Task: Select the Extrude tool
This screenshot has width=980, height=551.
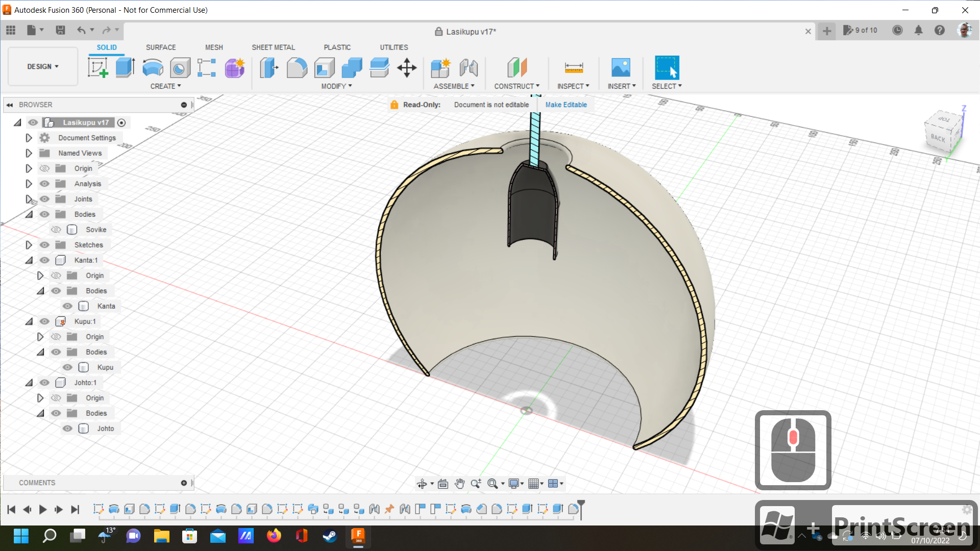Action: 125,67
